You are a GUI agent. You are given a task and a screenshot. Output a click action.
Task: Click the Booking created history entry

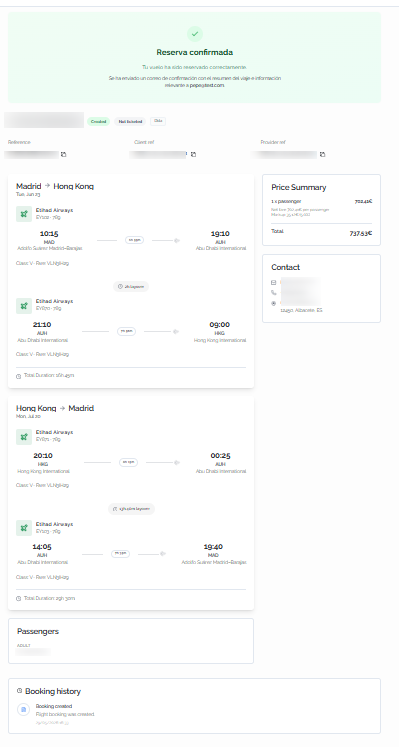coord(54,707)
